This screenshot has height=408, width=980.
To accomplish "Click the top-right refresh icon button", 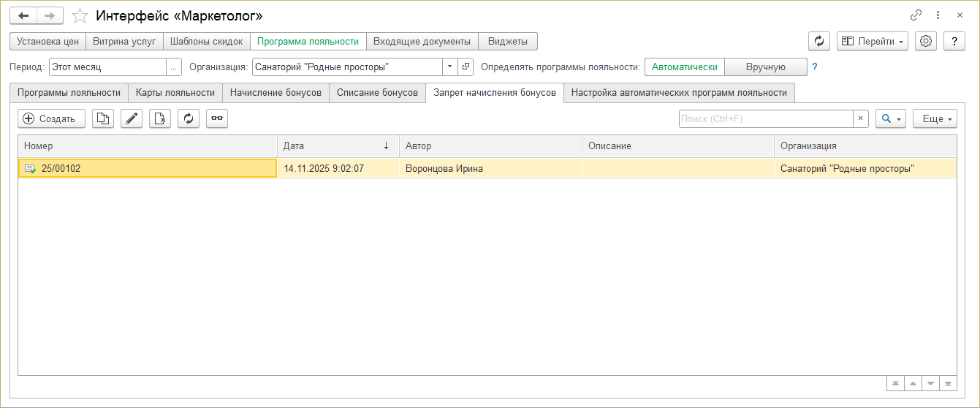I will pyautogui.click(x=819, y=42).
